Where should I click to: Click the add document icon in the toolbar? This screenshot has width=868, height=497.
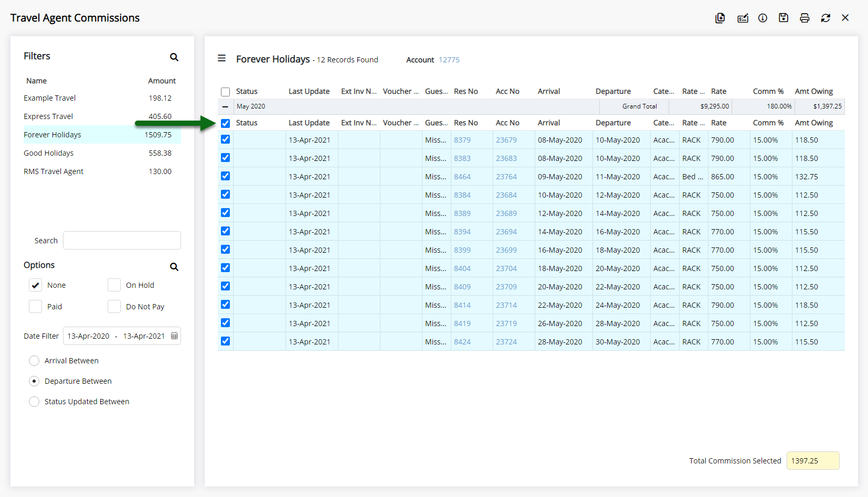pyautogui.click(x=720, y=18)
